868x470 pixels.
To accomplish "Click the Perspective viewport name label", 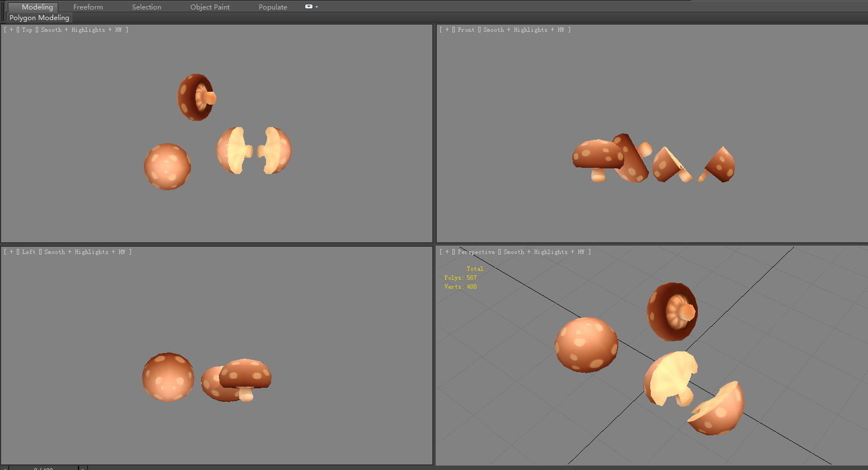I will click(476, 252).
